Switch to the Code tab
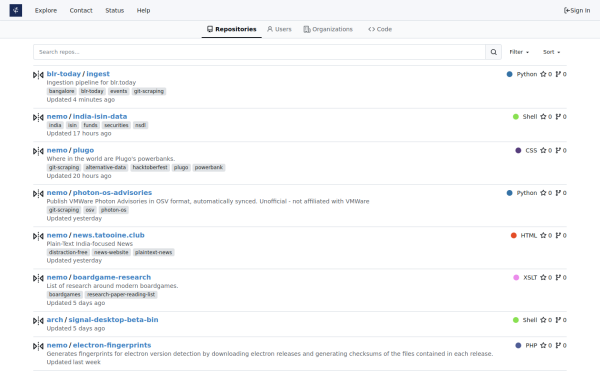This screenshot has width=600, height=375. coord(380,29)
